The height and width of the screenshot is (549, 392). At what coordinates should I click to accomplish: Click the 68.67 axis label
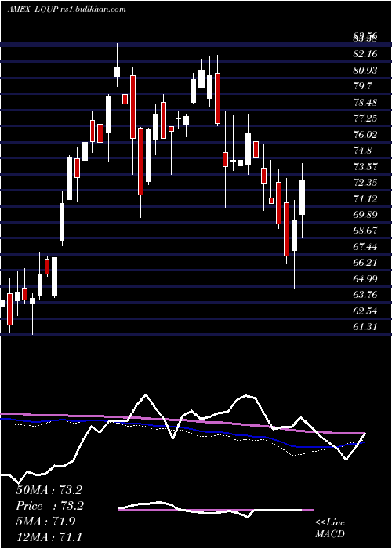[x=366, y=231]
